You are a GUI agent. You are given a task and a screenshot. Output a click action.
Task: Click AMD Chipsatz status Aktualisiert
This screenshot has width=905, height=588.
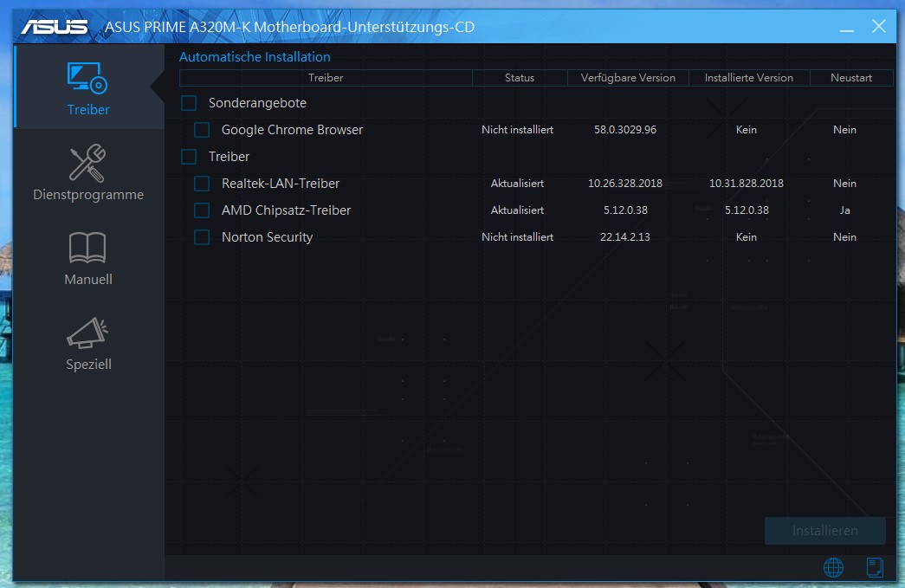pyautogui.click(x=517, y=210)
